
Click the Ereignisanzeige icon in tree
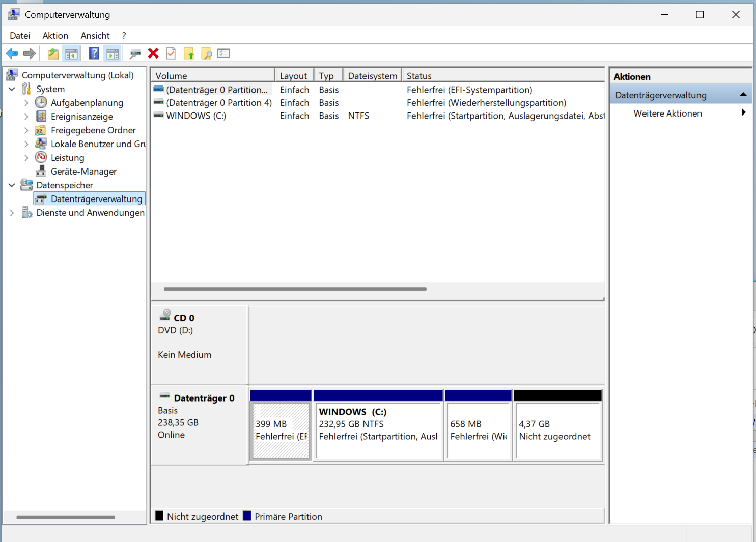pos(41,116)
